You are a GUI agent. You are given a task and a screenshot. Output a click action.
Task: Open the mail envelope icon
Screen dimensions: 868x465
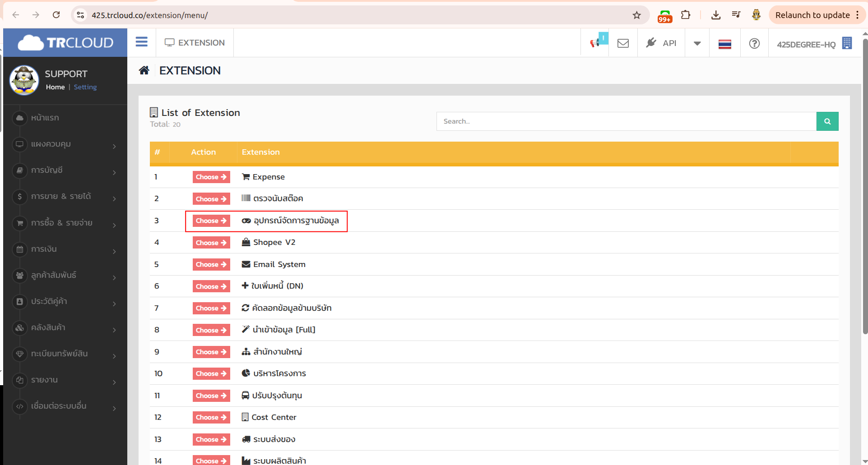click(623, 43)
